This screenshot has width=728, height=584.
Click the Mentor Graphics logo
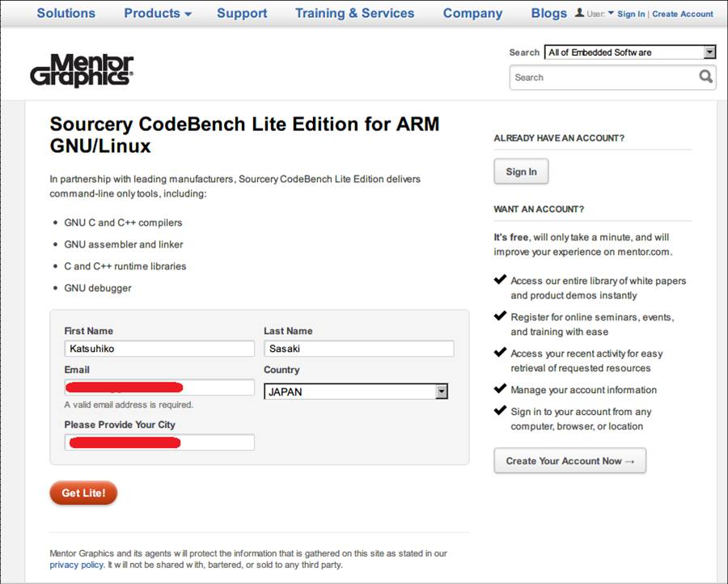(x=82, y=70)
